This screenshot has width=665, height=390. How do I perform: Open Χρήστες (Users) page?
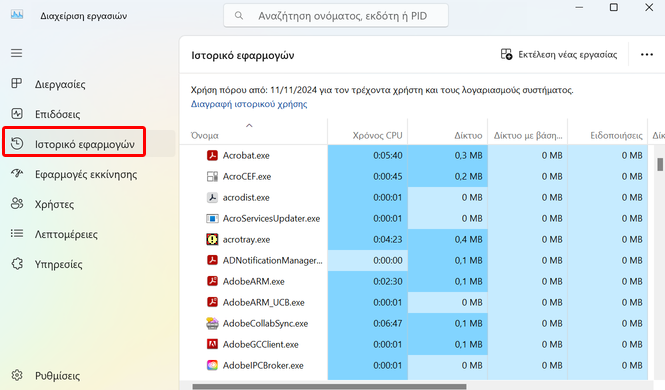point(54,204)
